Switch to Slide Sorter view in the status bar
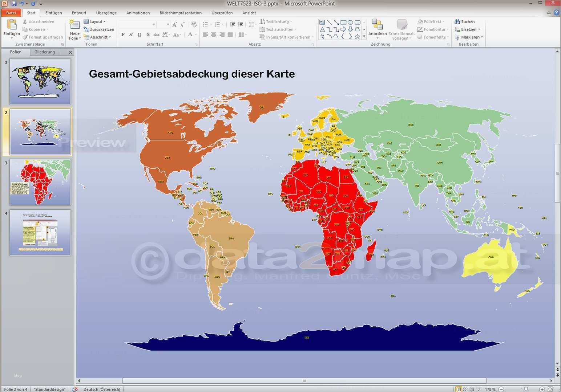561x392 pixels. coord(466,389)
